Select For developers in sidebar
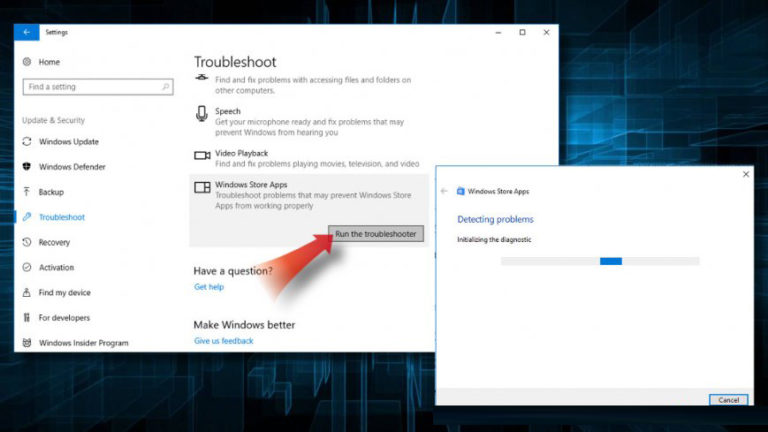Image resolution: width=768 pixels, height=432 pixels. (x=64, y=318)
